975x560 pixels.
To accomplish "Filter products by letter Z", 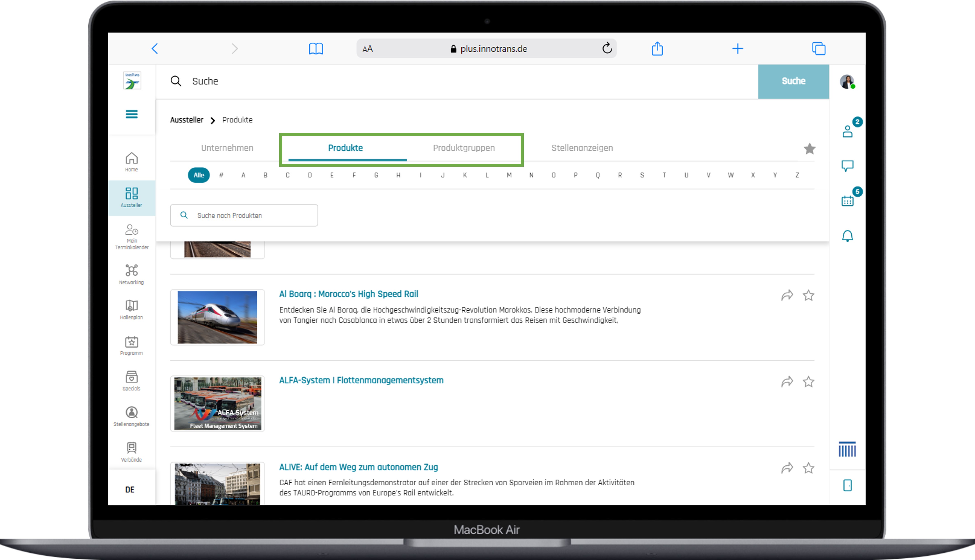I will (797, 175).
